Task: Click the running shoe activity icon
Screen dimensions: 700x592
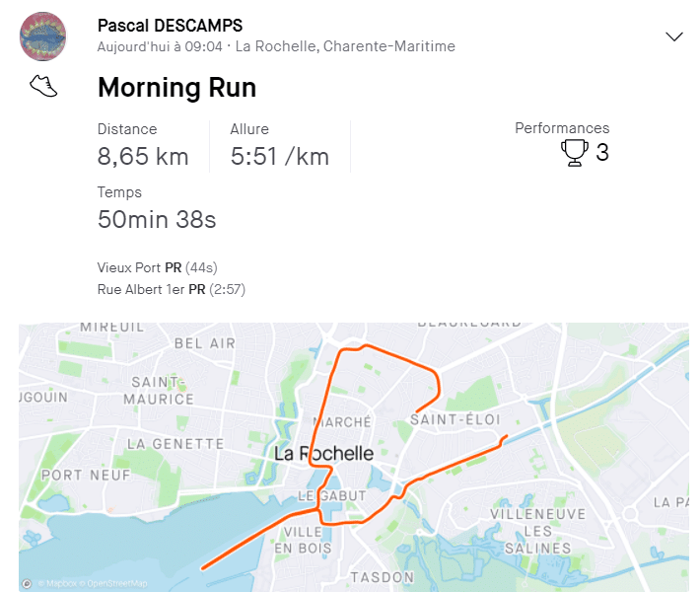Action: [43, 86]
